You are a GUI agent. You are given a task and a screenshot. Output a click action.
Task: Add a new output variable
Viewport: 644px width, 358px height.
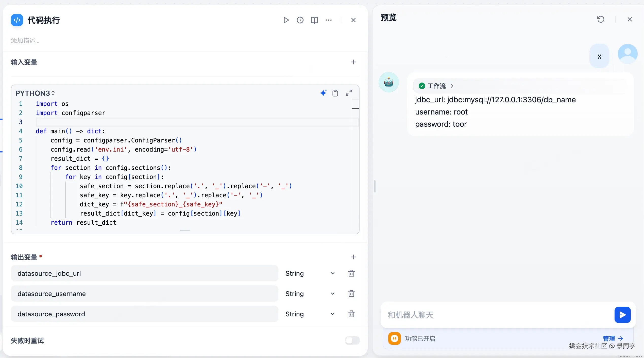[x=353, y=257]
